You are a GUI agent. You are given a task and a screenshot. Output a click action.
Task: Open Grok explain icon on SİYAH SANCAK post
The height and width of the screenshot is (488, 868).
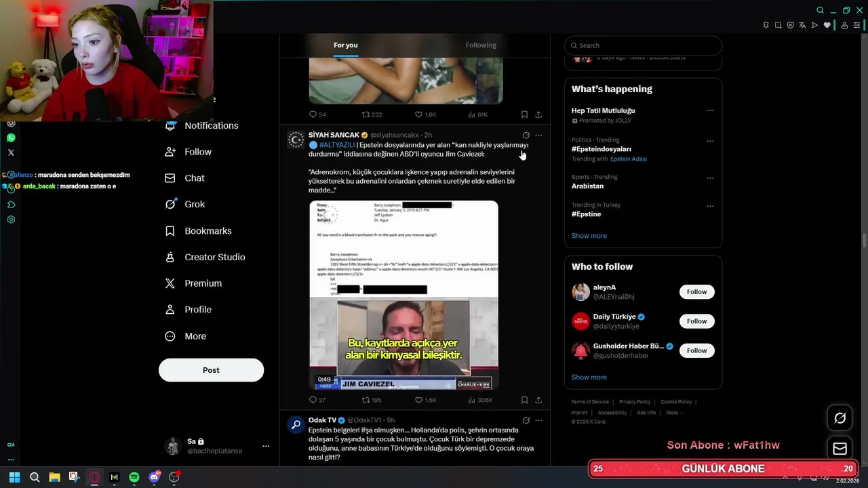tap(526, 135)
